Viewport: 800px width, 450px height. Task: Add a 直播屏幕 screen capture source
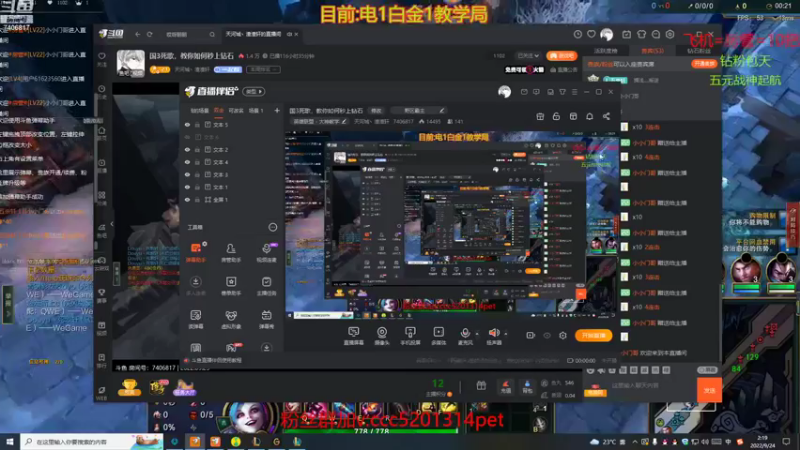coord(354,336)
